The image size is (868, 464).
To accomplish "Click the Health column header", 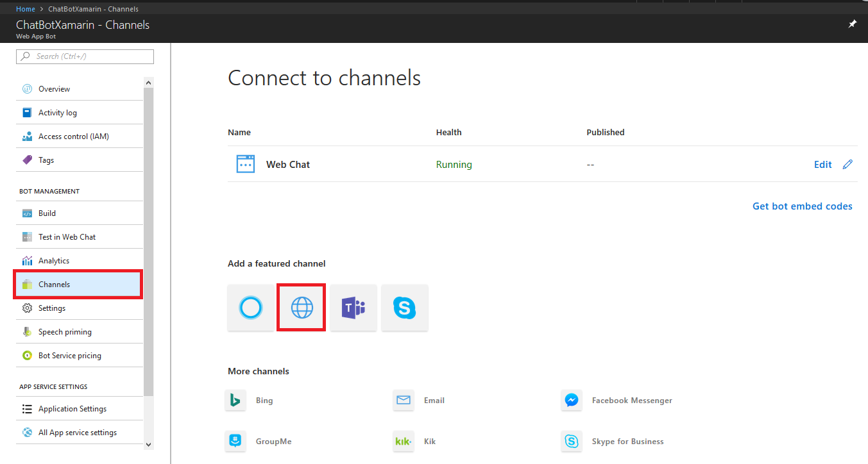I will [x=448, y=133].
